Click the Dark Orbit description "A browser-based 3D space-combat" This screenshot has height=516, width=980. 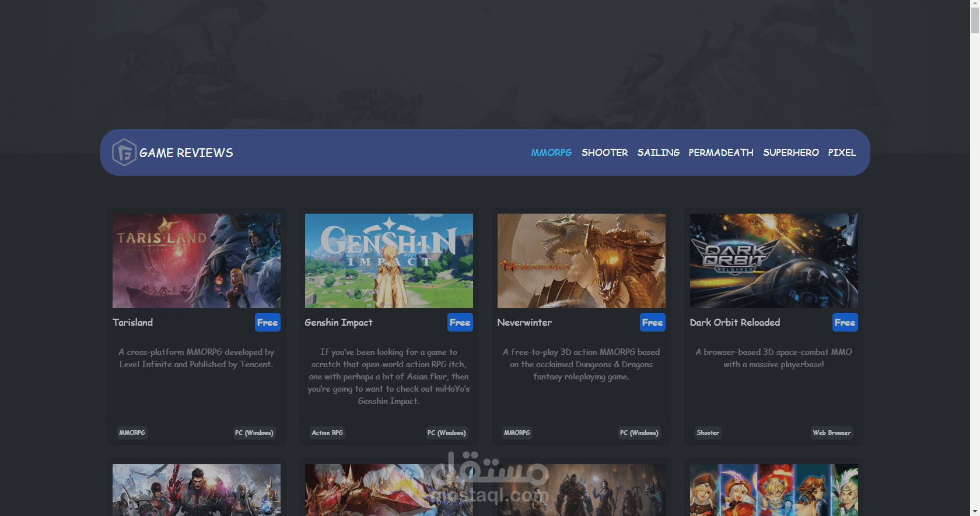pyautogui.click(x=774, y=358)
